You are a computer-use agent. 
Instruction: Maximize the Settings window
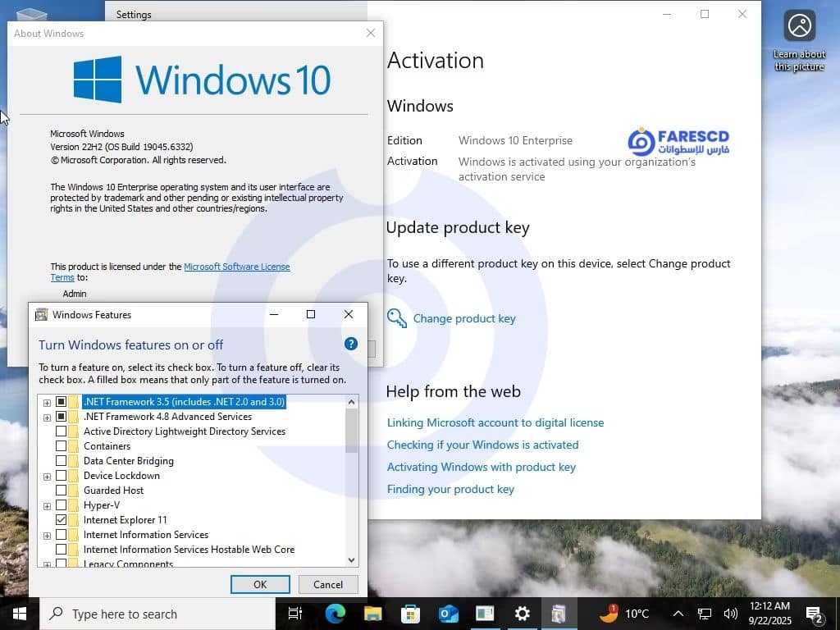pos(705,14)
